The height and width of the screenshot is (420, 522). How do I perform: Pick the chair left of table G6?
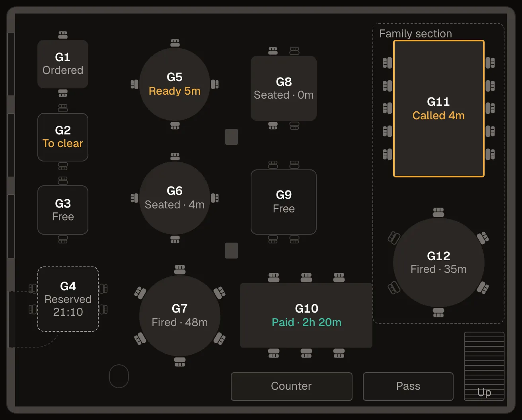(134, 198)
